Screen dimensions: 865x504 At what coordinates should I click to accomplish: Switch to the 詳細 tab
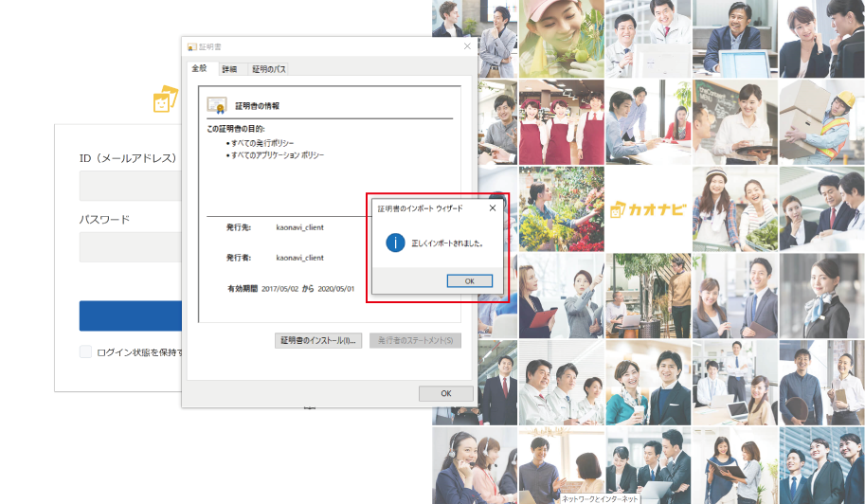[x=229, y=69]
